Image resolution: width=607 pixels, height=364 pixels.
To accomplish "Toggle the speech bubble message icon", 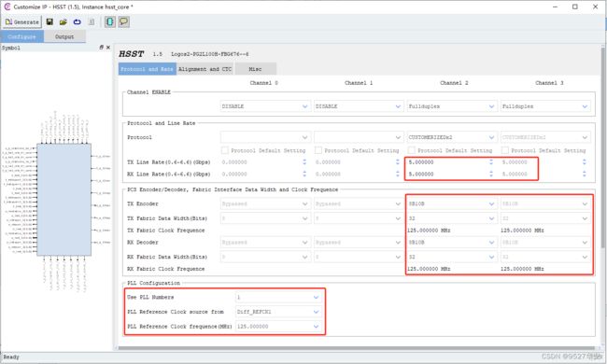I will (x=124, y=21).
